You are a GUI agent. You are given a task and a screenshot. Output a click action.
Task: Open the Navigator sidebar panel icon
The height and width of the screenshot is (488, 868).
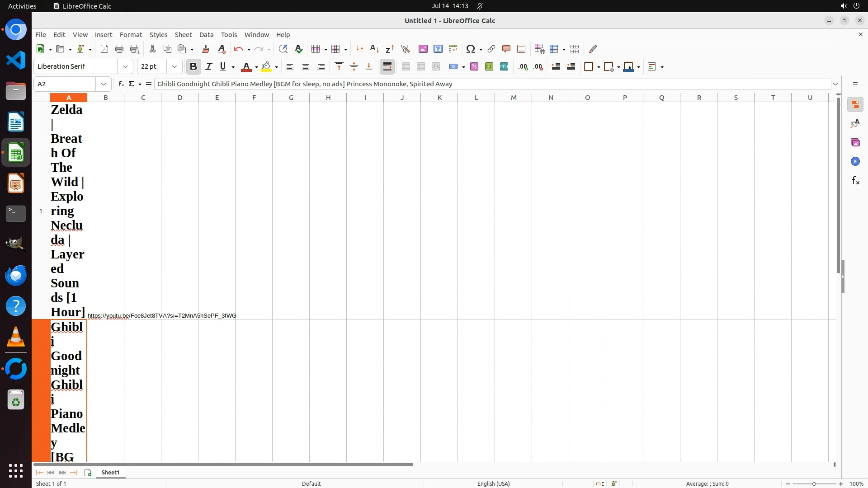[855, 161]
